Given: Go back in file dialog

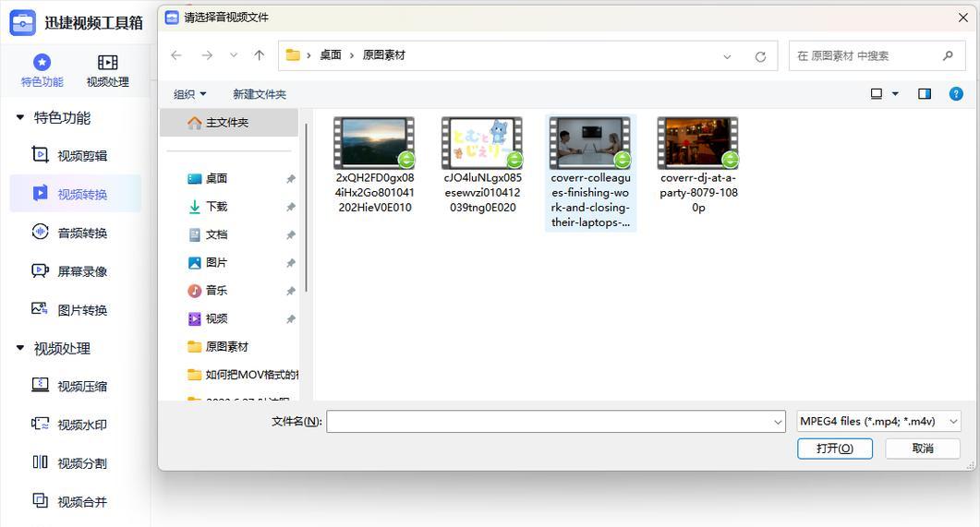Looking at the screenshot, I should click(176, 55).
